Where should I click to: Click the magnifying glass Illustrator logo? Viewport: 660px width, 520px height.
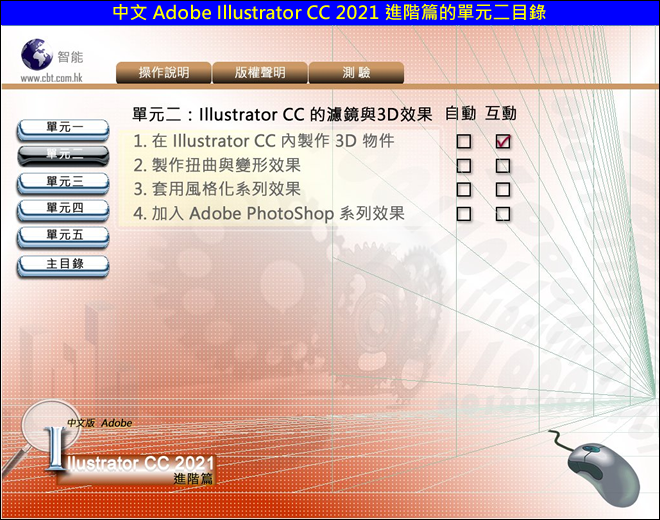[40, 437]
